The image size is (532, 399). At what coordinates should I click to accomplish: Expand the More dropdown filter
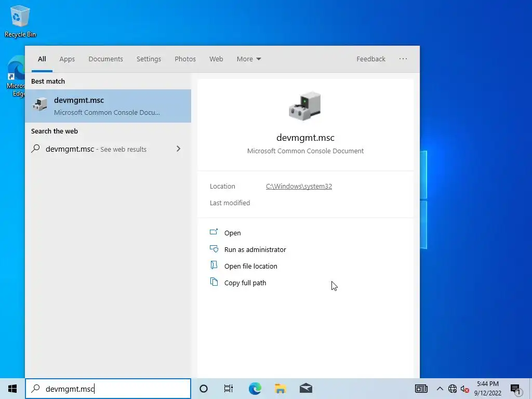coord(249,59)
